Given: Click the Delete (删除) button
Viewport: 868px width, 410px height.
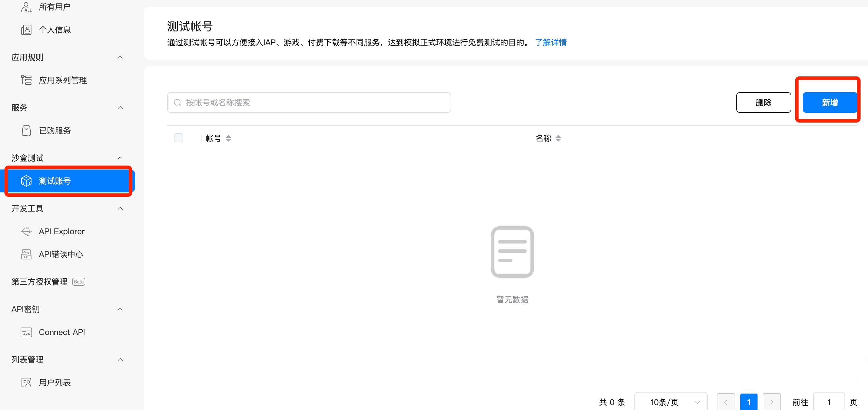Looking at the screenshot, I should pos(763,102).
